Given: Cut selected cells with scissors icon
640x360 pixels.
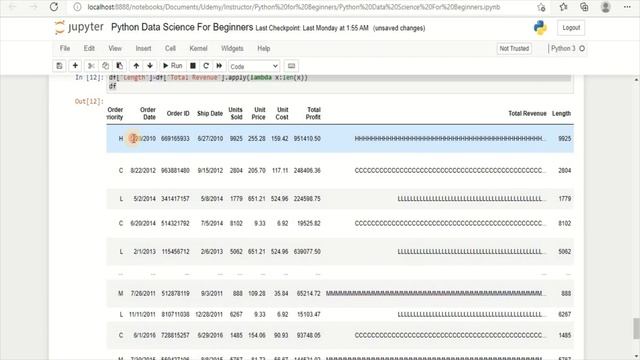Looking at the screenshot, I should (x=91, y=66).
